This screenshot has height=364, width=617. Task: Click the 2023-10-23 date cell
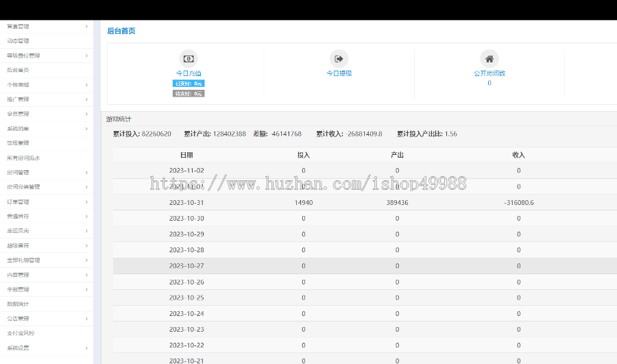tap(186, 329)
